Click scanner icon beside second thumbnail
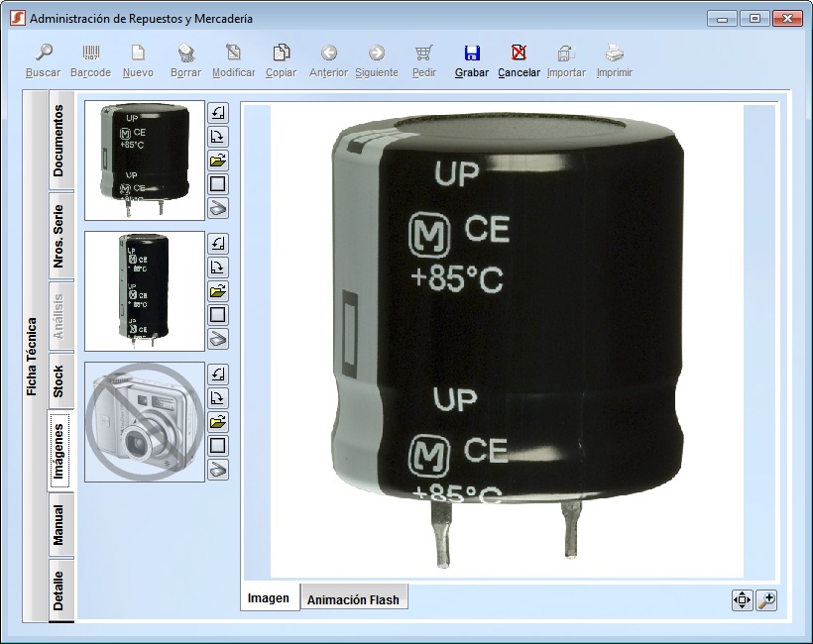The height and width of the screenshot is (644, 813). [218, 339]
